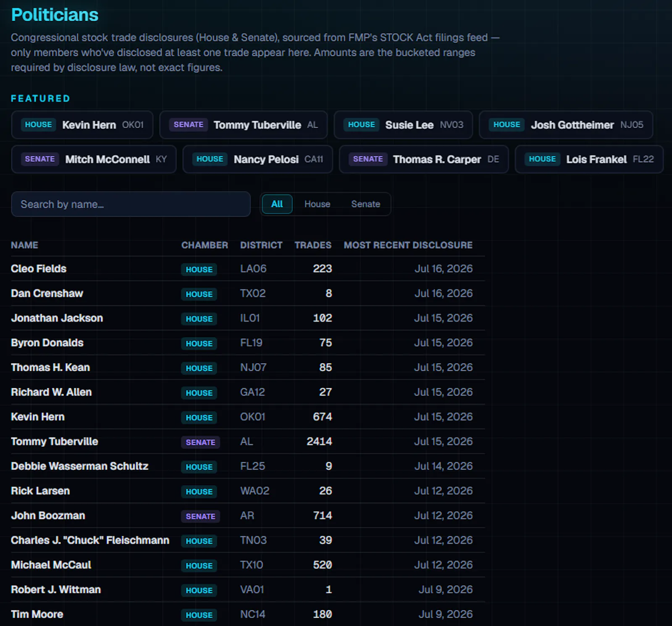Select the Trades column header
This screenshot has width=672, height=626.
313,245
